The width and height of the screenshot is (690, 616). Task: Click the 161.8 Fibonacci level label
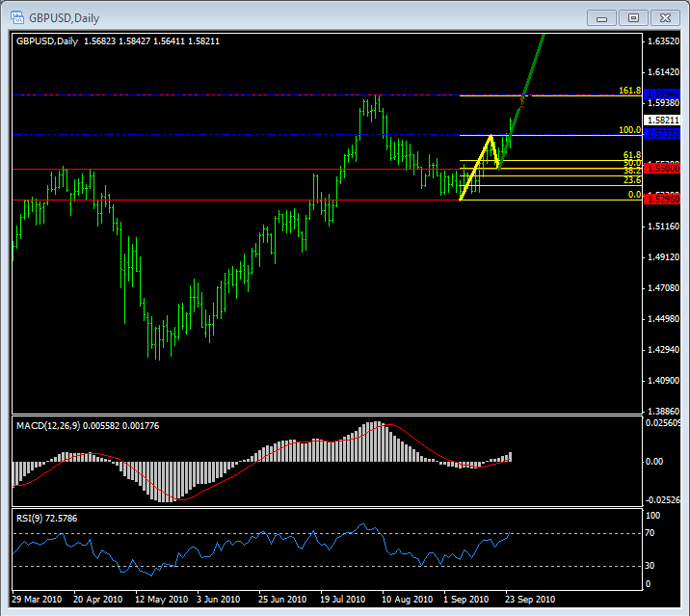coord(629,90)
